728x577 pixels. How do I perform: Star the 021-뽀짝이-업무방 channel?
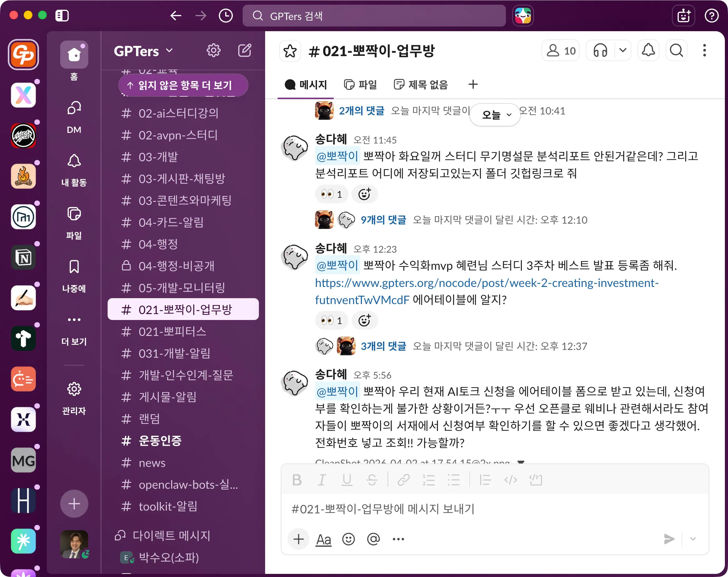[290, 51]
